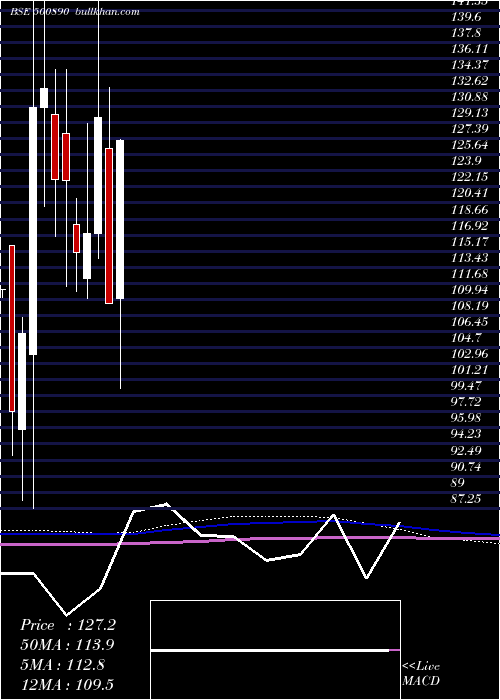Screen dimensions: 500x700
Task: Click the first red candlestick on the left
Action: pos(12,328)
